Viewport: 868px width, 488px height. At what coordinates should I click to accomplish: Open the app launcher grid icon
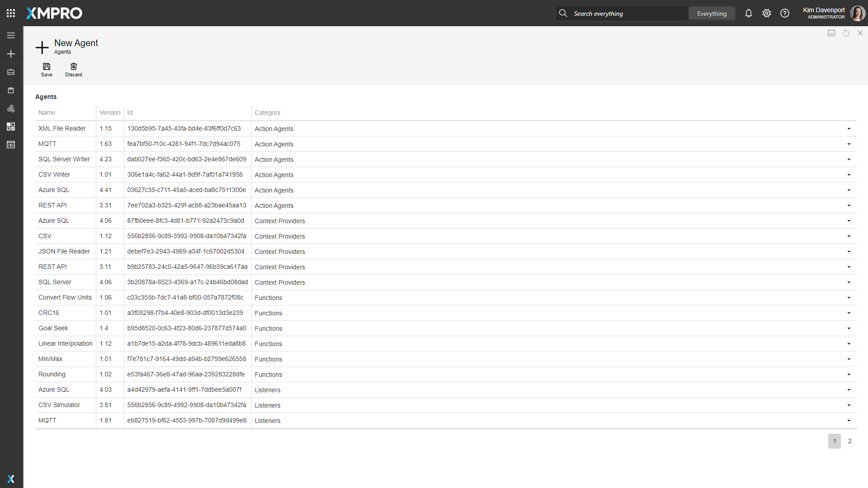[x=11, y=13]
